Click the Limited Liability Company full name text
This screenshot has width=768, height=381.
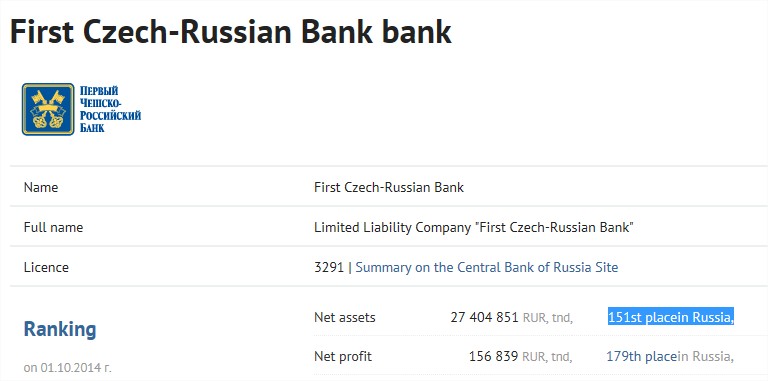point(474,228)
